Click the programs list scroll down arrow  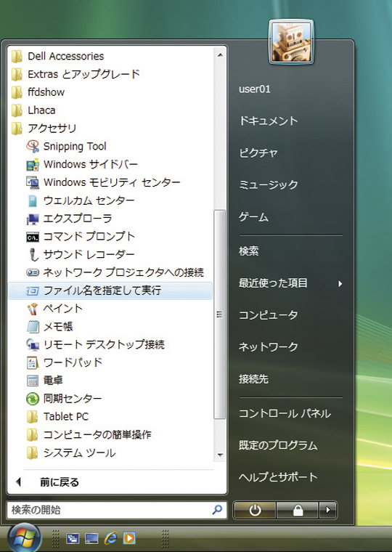point(220,455)
